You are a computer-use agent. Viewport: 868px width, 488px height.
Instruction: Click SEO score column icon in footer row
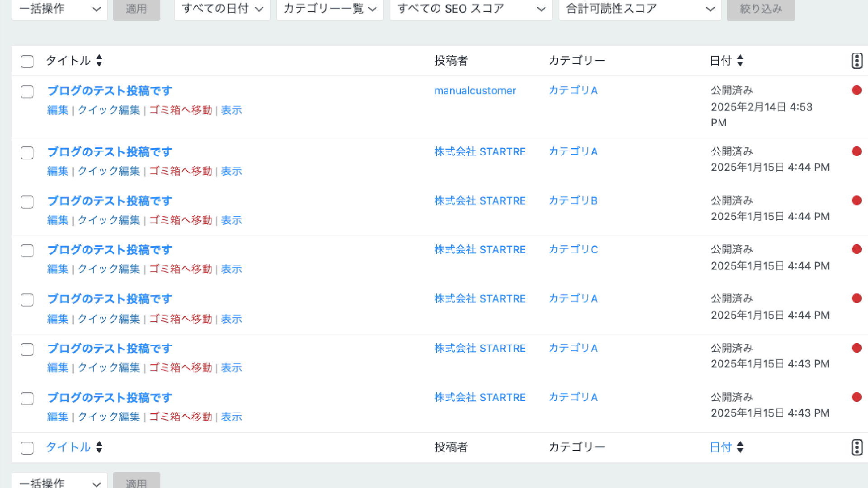(x=856, y=447)
